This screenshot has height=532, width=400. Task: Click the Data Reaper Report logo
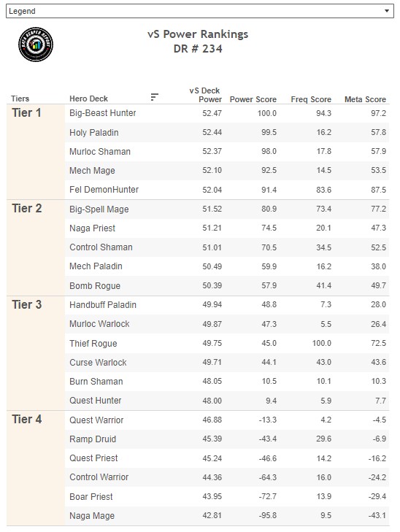pyautogui.click(x=36, y=45)
